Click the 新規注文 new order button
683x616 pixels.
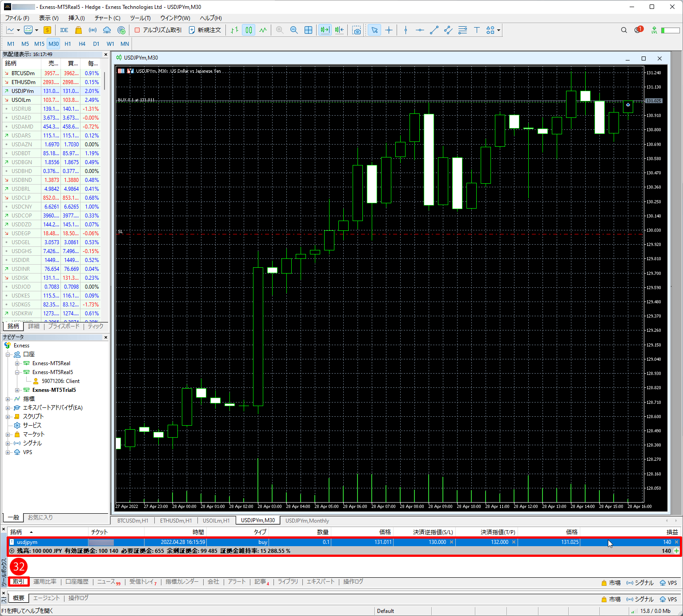(x=205, y=30)
